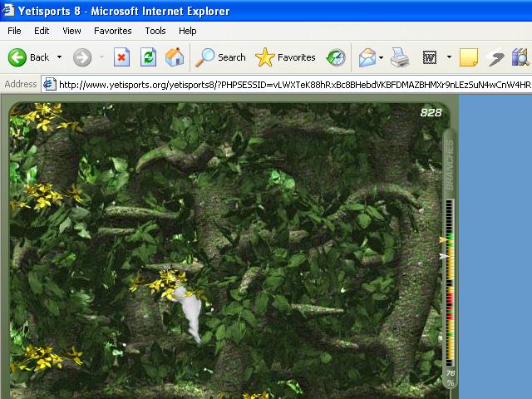Open the Help menu
Viewport: 532px width, 399px height.
click(188, 31)
